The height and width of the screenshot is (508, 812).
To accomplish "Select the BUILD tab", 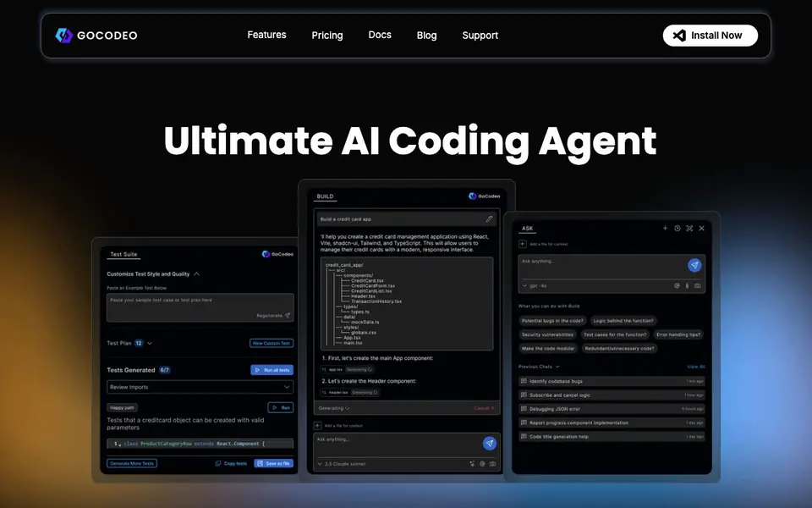I will tap(325, 196).
